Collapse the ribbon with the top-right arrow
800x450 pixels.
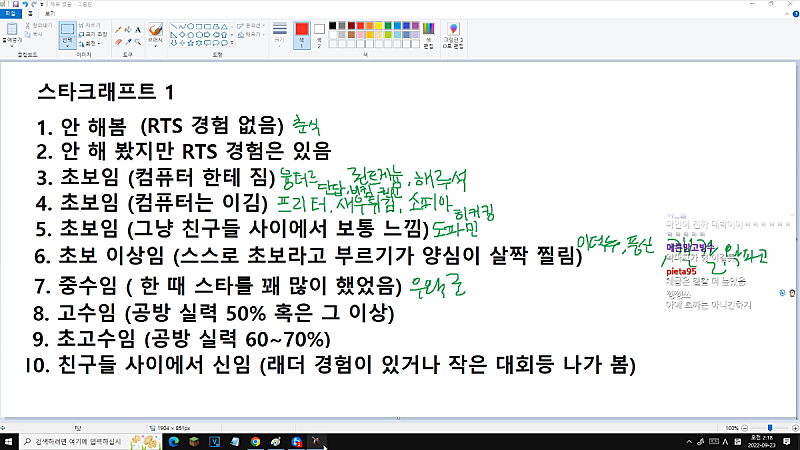pyautogui.click(x=787, y=14)
